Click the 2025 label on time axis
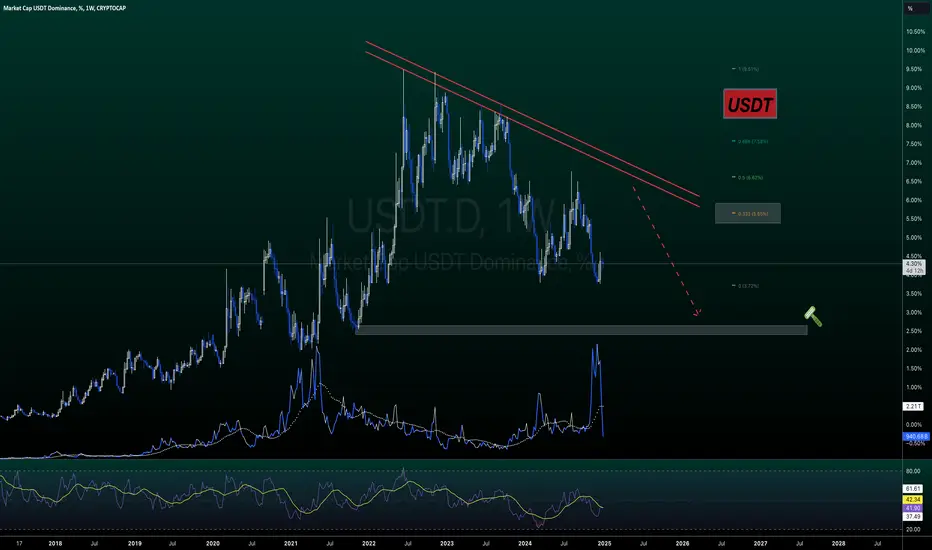This screenshot has width=932, height=550. 604,543
